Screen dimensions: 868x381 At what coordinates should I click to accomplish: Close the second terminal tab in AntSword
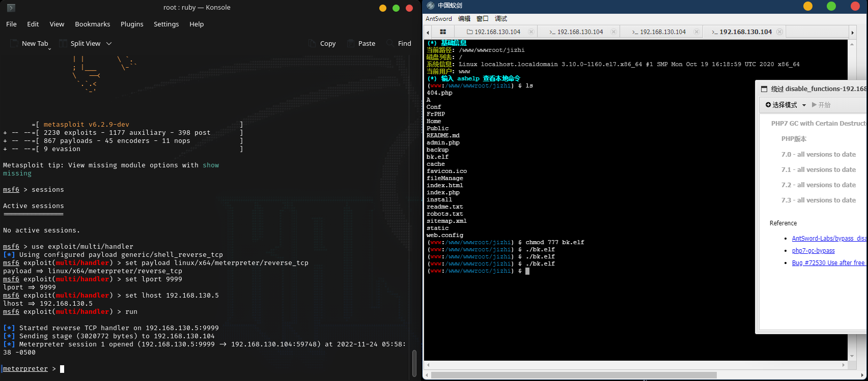tap(696, 32)
